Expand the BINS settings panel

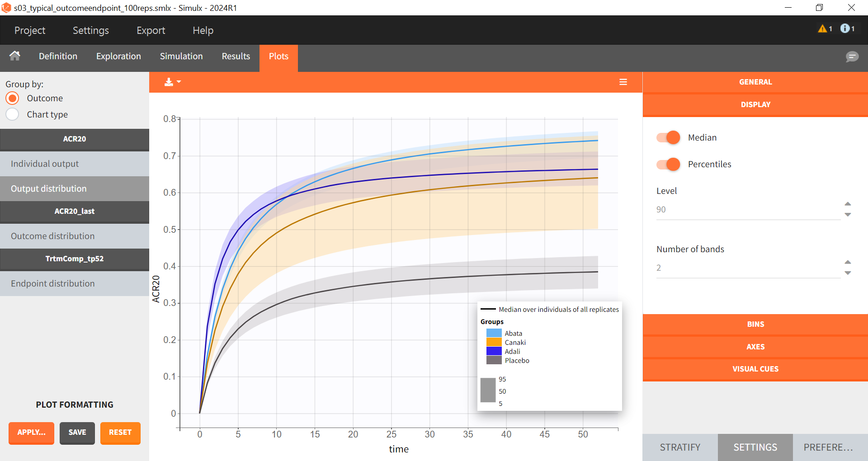pyautogui.click(x=755, y=324)
